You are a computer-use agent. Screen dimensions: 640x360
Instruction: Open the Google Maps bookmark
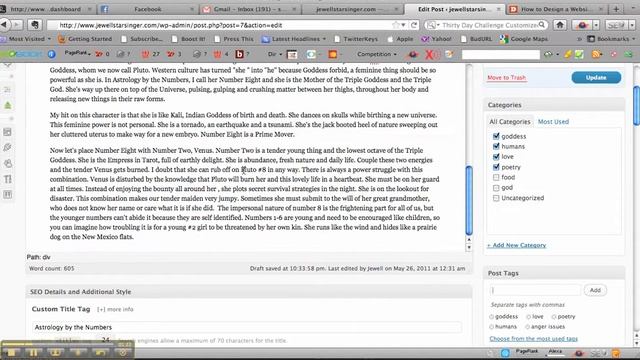523,39
